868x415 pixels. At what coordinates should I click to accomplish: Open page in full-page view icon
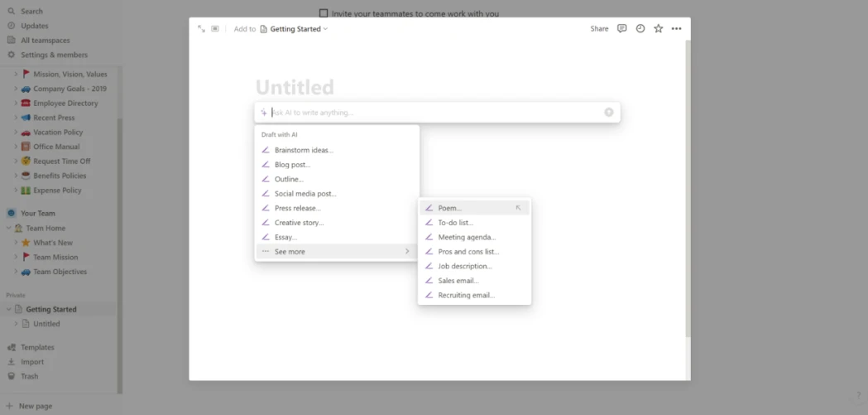coord(201,29)
